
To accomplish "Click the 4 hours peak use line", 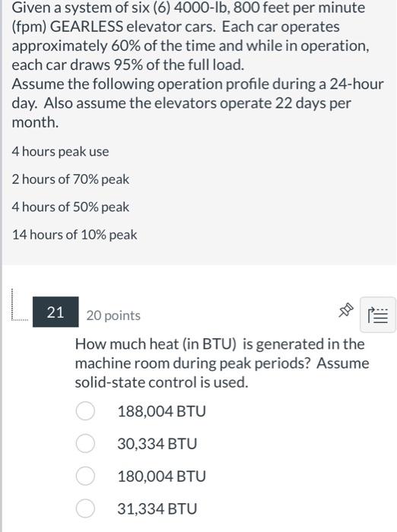I will click(x=60, y=152).
